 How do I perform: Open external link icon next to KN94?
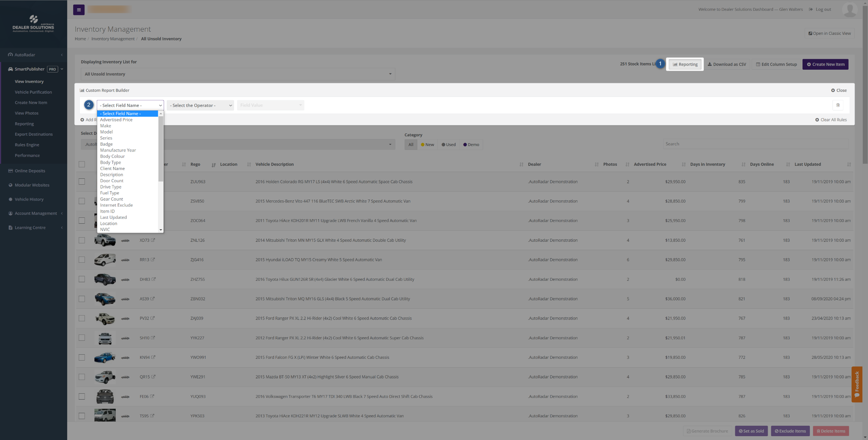(x=153, y=357)
